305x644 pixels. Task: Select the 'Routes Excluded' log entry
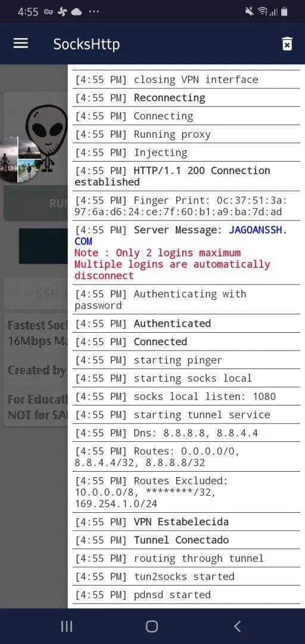click(186, 492)
